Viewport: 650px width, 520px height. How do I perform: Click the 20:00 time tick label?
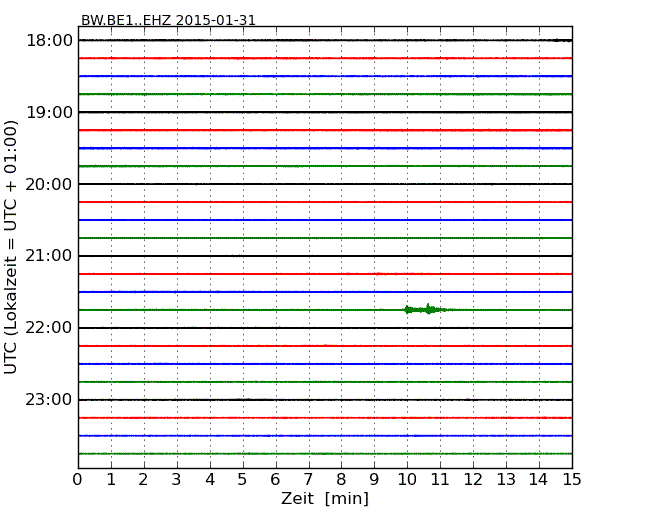49,184
